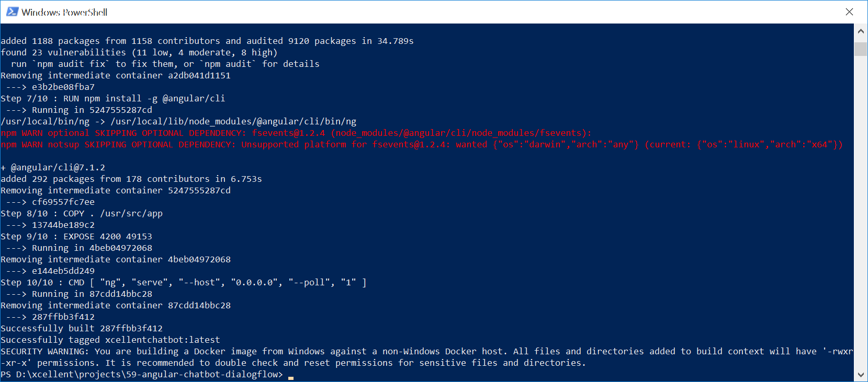Screen dimensions: 868x382
Task: Click the scrollbar up arrow
Action: [x=861, y=31]
